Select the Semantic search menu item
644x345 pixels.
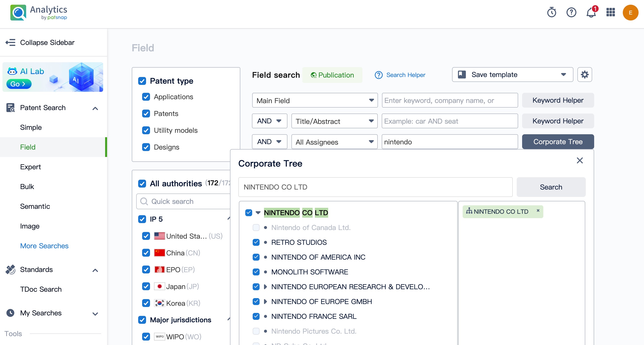point(35,206)
